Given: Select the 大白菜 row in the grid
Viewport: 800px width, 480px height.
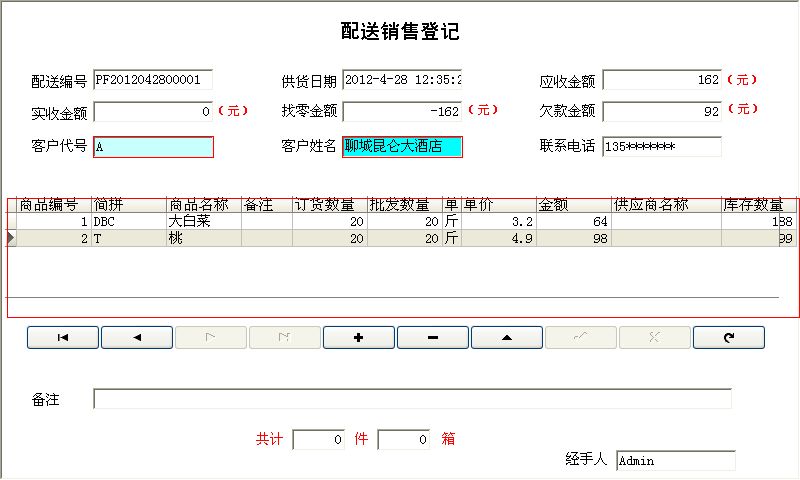Looking at the screenshot, I should coord(203,221).
